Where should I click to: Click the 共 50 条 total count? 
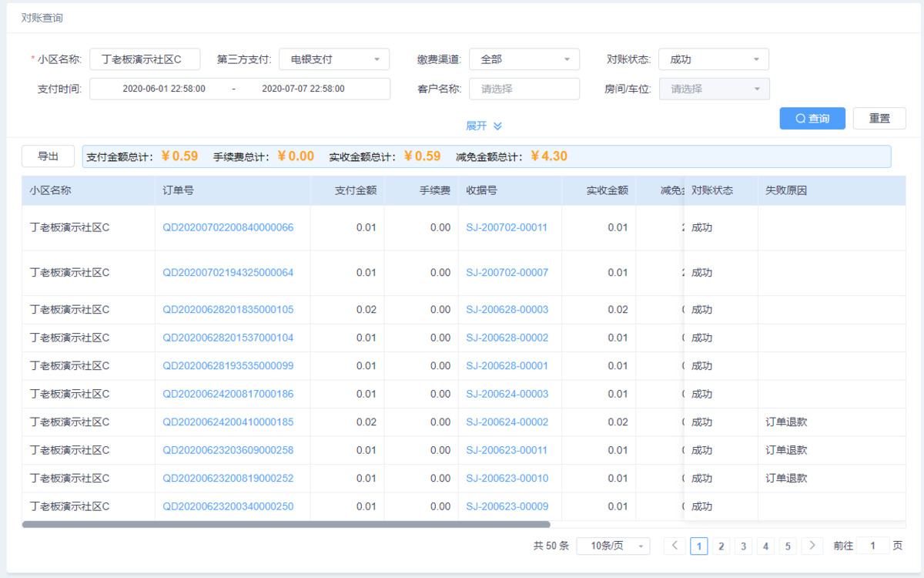(x=551, y=546)
